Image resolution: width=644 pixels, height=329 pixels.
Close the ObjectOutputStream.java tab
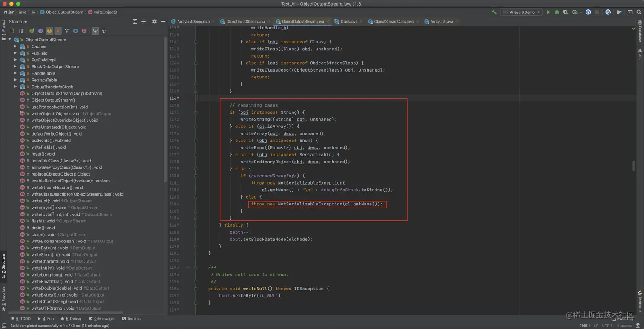[x=328, y=21]
